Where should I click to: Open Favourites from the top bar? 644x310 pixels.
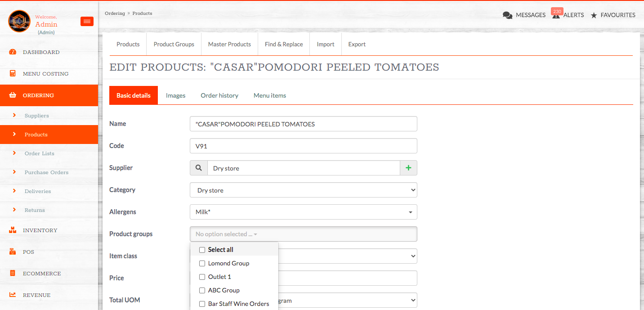pyautogui.click(x=613, y=14)
